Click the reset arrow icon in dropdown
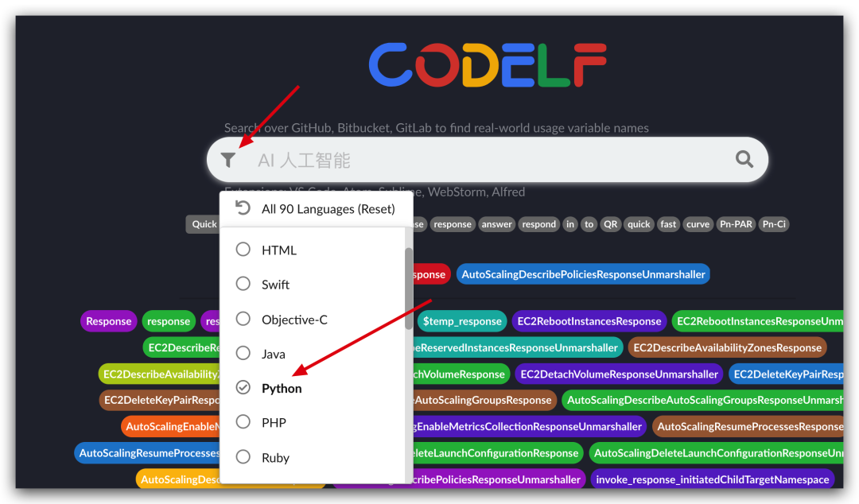 pyautogui.click(x=243, y=208)
